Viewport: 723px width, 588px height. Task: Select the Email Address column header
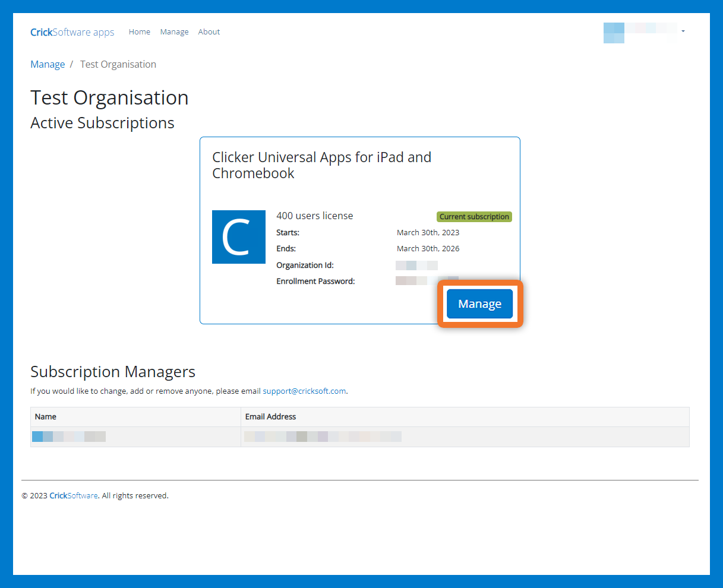270,417
